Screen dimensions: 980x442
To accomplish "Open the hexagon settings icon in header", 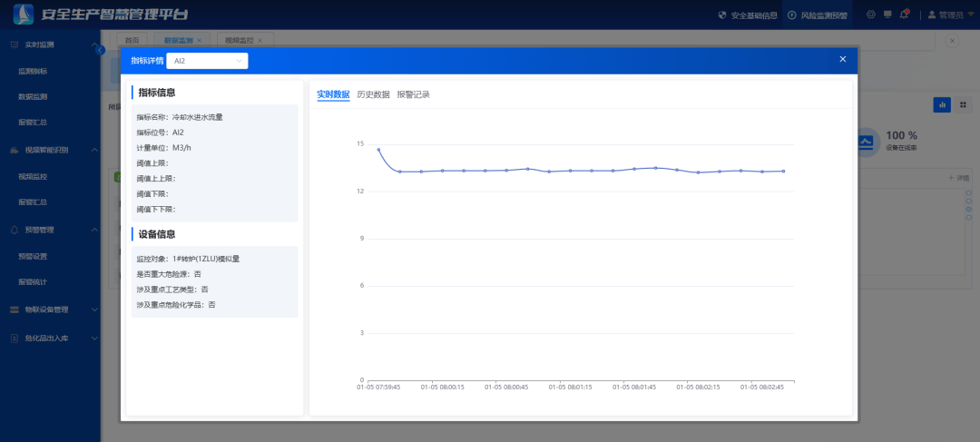I will click(870, 15).
